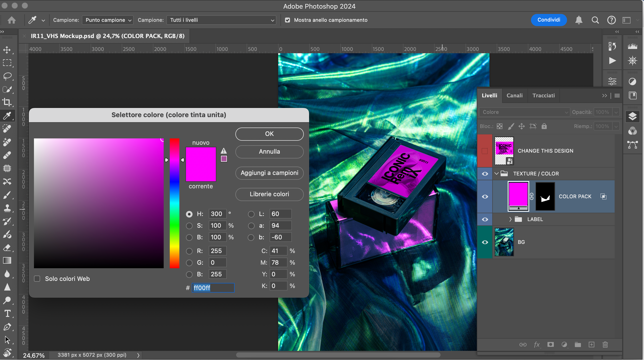Select the Type tool
Screen dimensions: 644x360
[7, 314]
